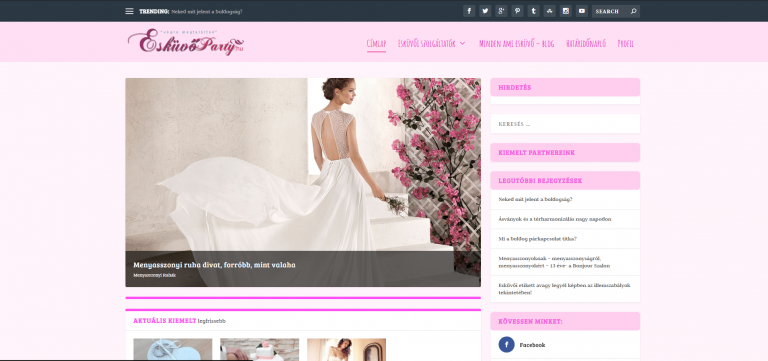The height and width of the screenshot is (361, 768).
Task: Click the Keresés sidebar search field
Action: 565,124
